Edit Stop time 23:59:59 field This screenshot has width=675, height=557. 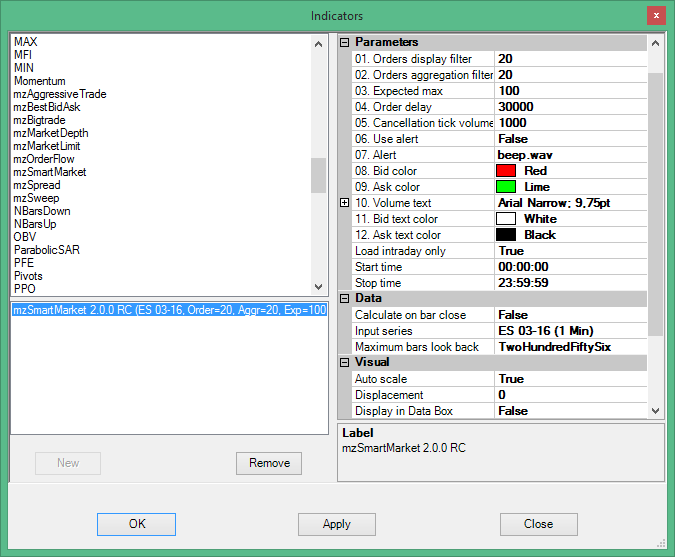pos(571,282)
